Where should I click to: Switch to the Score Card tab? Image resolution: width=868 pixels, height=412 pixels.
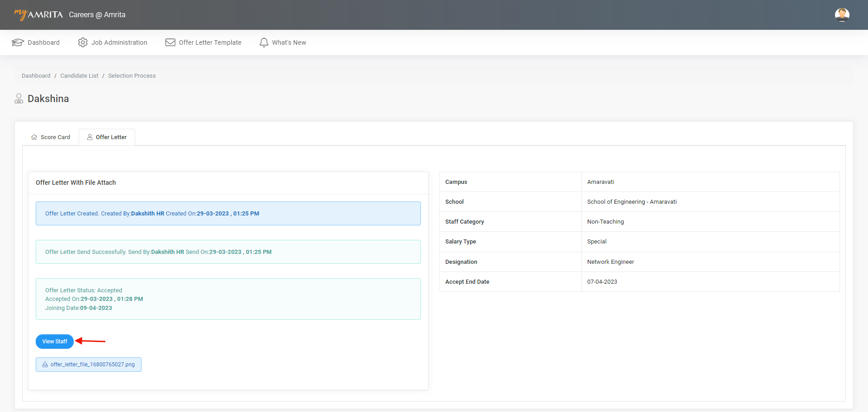(55, 137)
